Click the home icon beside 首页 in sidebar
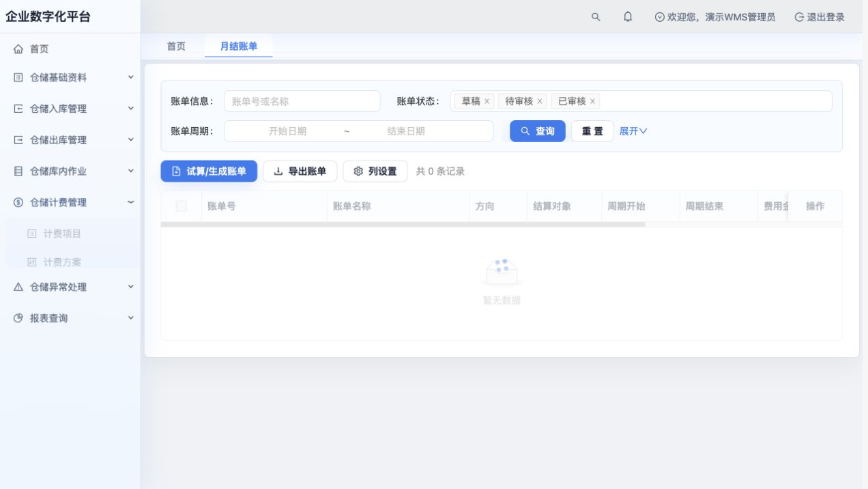Screen dimensions: 868x489 18,49
